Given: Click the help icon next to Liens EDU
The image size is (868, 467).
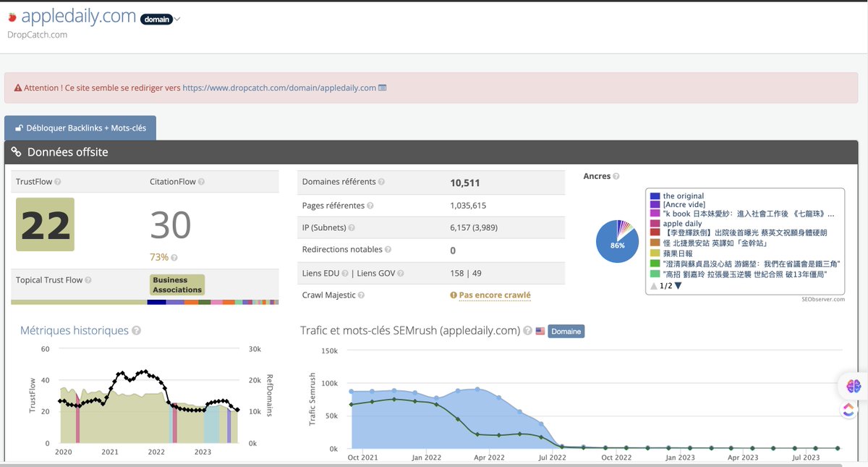Looking at the screenshot, I should coord(344,273).
